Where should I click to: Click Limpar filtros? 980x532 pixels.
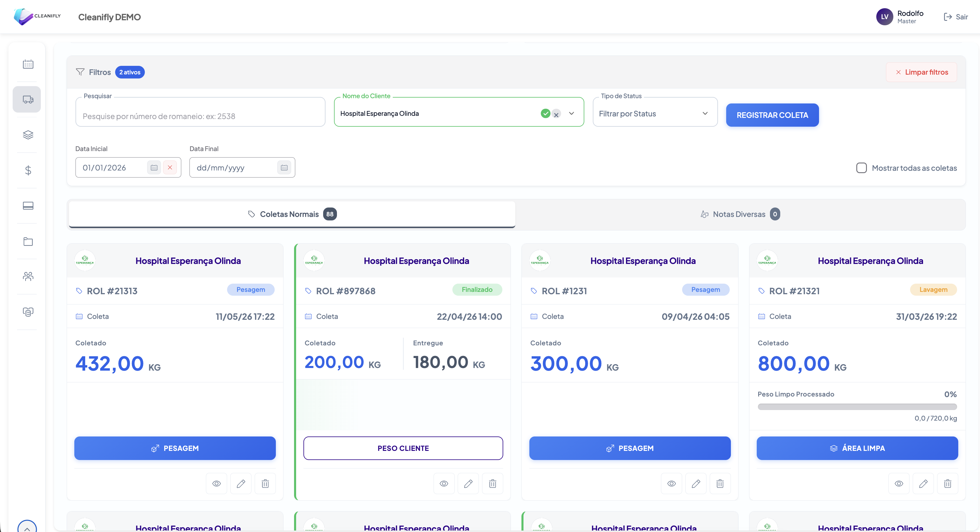coord(921,72)
